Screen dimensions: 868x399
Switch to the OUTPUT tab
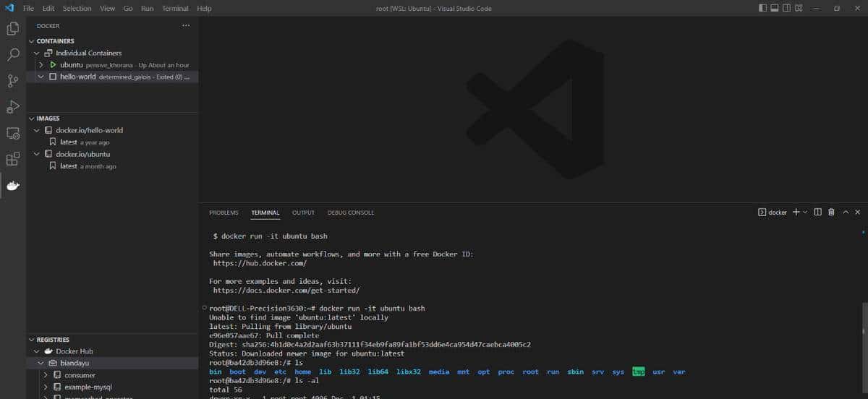(303, 213)
